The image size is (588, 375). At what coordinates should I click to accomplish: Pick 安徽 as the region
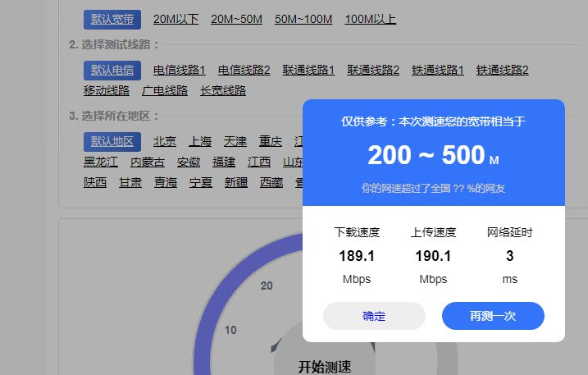(189, 162)
